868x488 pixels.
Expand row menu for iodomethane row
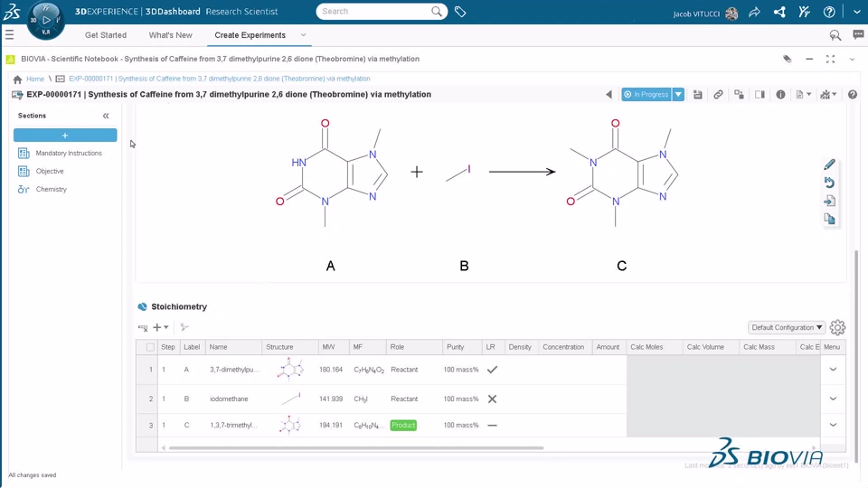(x=833, y=399)
